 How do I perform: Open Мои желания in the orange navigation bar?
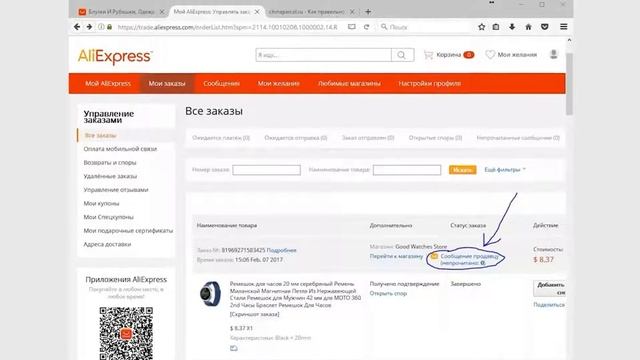click(279, 84)
